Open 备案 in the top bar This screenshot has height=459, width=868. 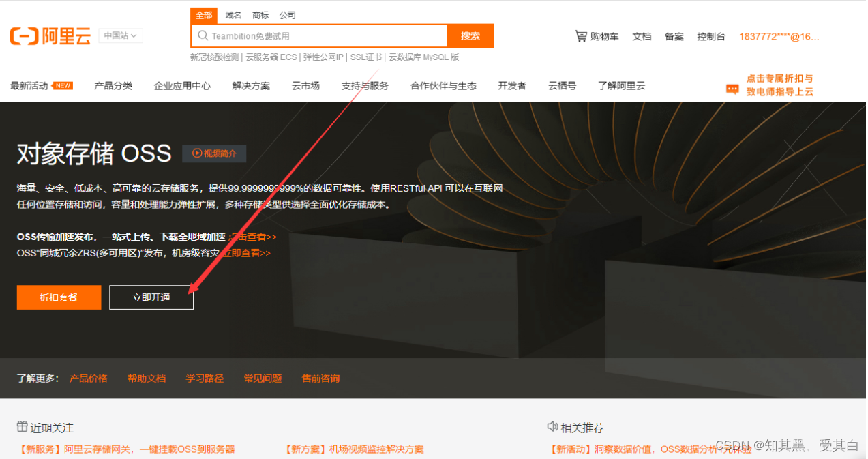(x=674, y=36)
